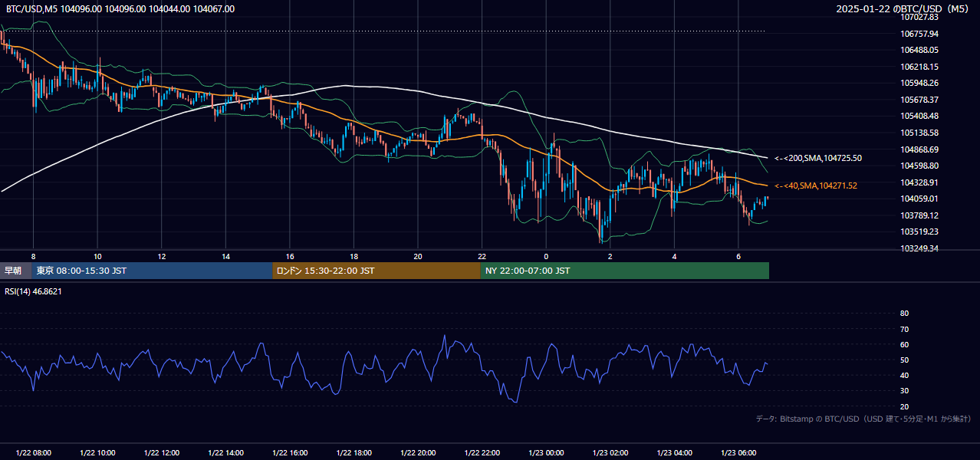
Task: Click price axis label 105408.48
Action: point(919,116)
